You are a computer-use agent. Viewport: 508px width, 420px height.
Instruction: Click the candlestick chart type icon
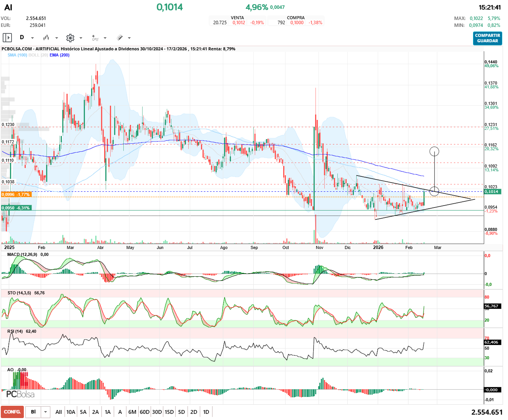(x=46, y=38)
